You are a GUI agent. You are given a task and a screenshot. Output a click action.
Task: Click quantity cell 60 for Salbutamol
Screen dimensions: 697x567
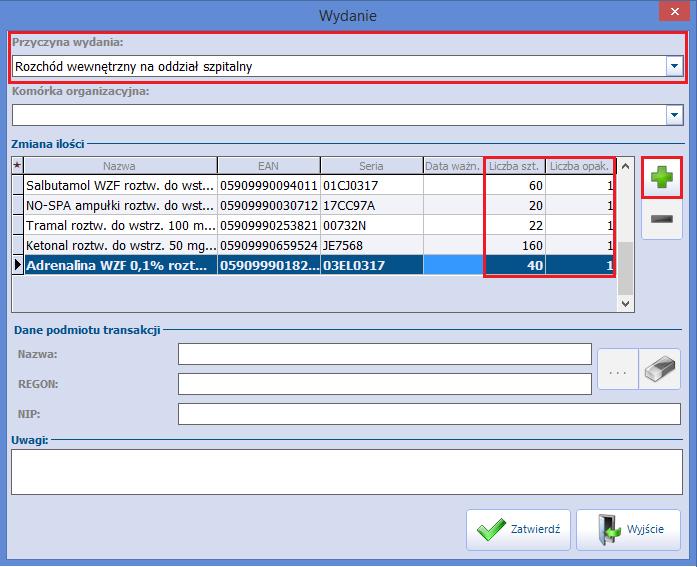tap(515, 185)
